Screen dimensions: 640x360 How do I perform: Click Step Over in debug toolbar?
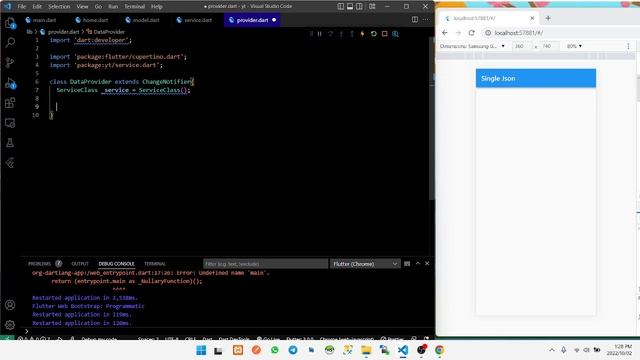(331, 34)
